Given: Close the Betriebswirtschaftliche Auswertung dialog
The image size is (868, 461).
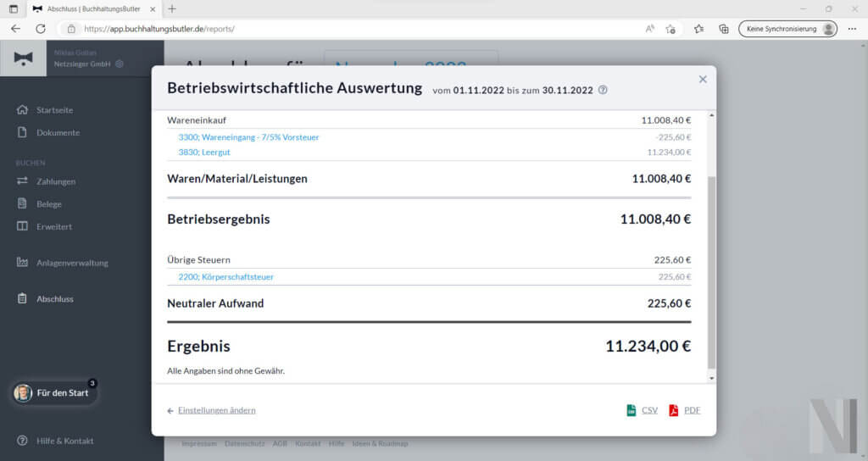Looking at the screenshot, I should tap(702, 80).
